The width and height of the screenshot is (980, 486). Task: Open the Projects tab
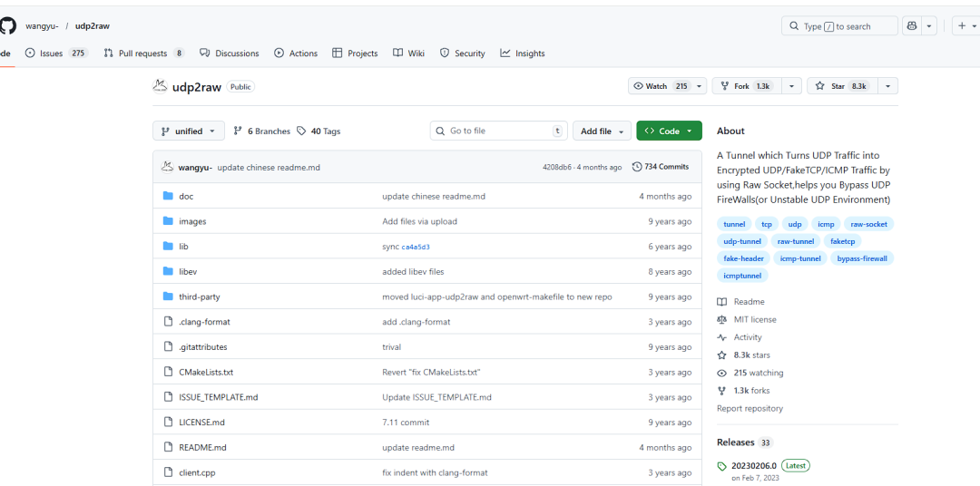355,53
